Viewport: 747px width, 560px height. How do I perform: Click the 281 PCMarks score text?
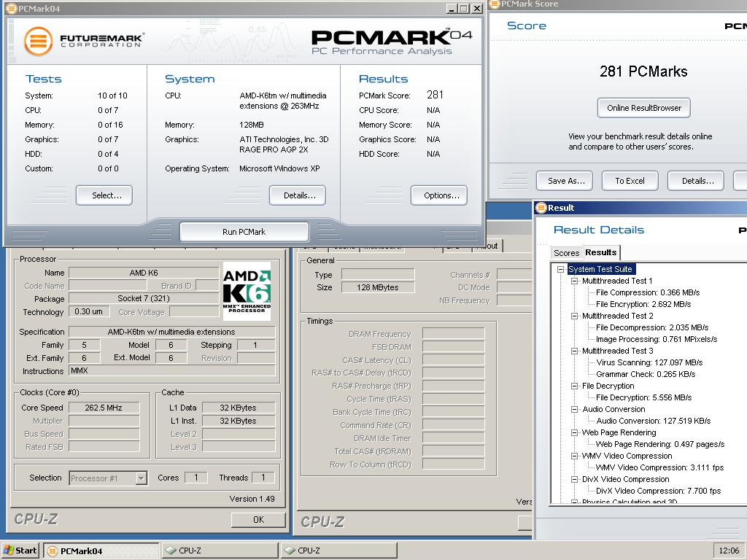643,71
